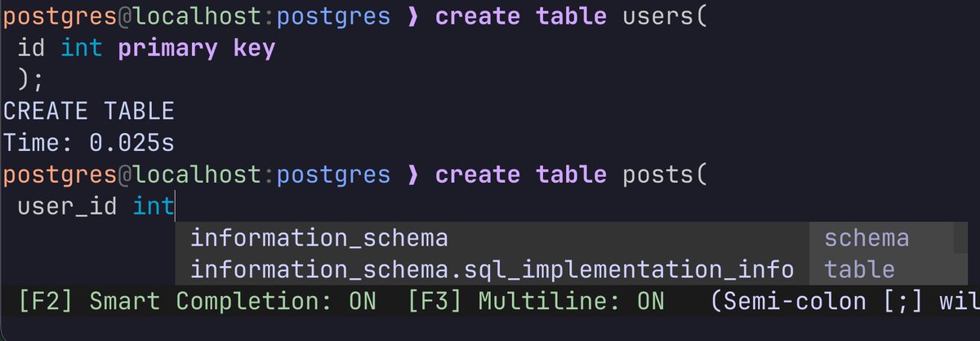This screenshot has width=980, height=341.
Task: Click the 'schema' type label in completion list
Action: click(866, 238)
